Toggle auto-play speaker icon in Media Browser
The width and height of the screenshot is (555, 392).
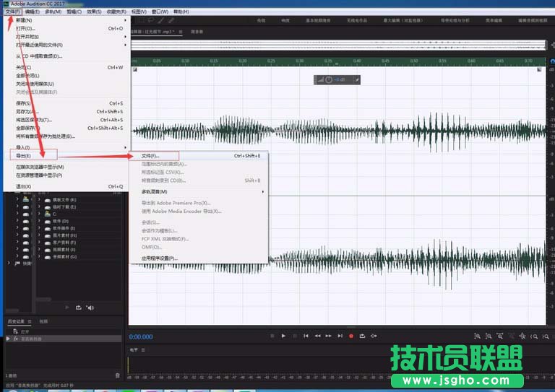(90, 308)
